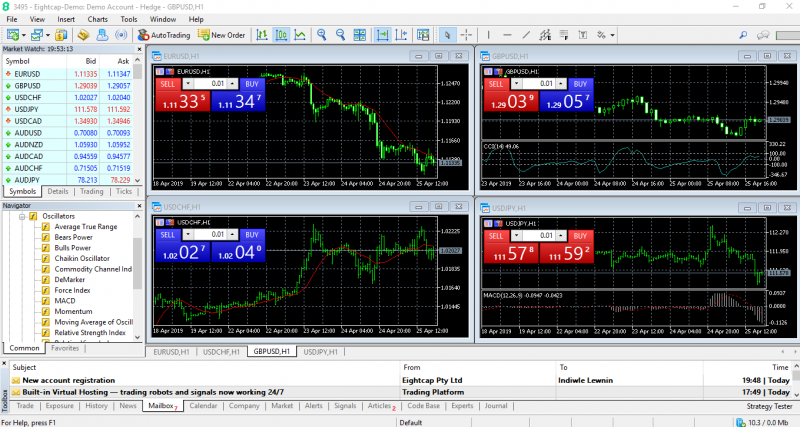Screen dimensions: 800x427
Task: Switch chart to bar chart mode
Action: [x=262, y=35]
